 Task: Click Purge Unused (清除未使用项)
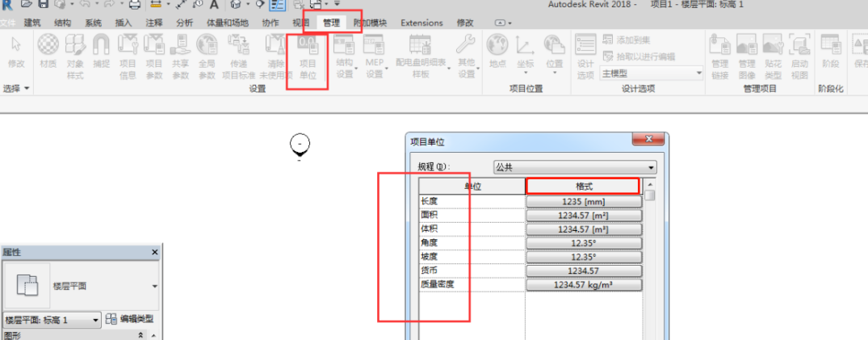tap(275, 57)
